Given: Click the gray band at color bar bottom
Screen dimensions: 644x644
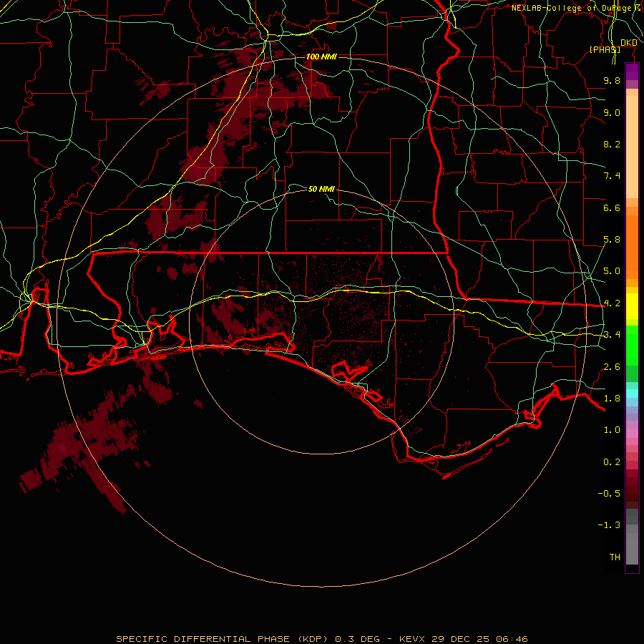Looking at the screenshot, I should tap(632, 538).
